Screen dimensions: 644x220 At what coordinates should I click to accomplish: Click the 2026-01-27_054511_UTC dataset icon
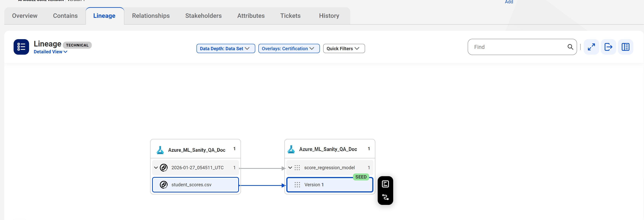coord(164,167)
